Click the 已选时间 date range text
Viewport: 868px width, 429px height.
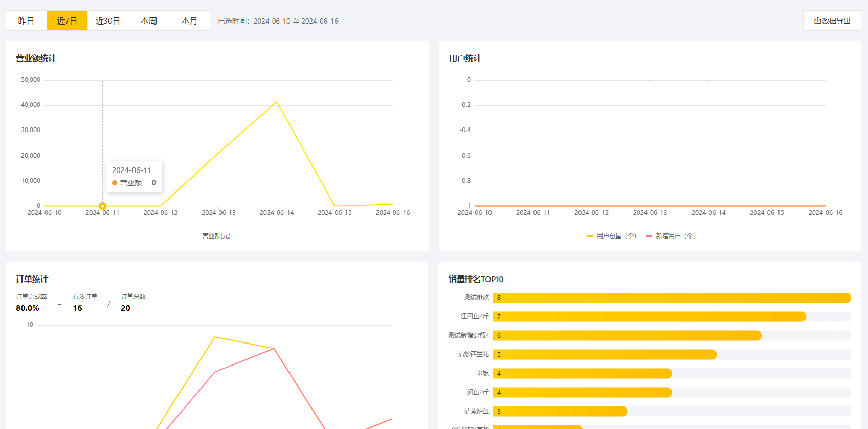(278, 21)
